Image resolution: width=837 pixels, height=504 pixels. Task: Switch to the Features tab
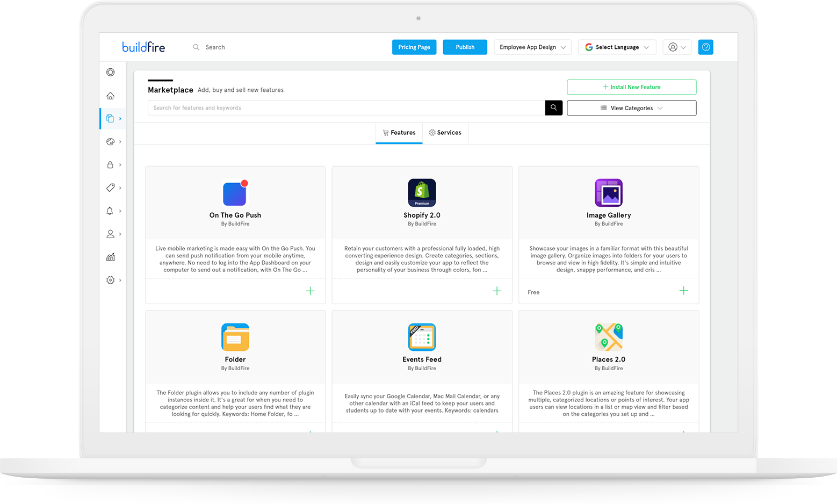pos(399,133)
